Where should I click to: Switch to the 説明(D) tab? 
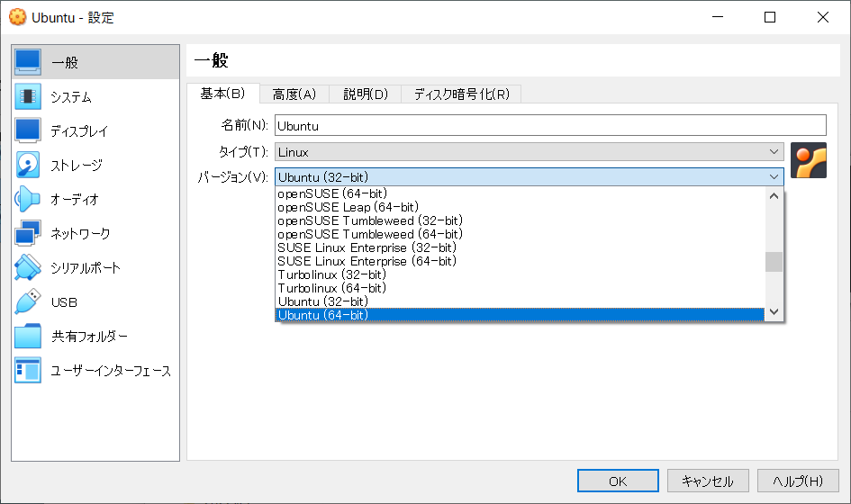tap(366, 94)
